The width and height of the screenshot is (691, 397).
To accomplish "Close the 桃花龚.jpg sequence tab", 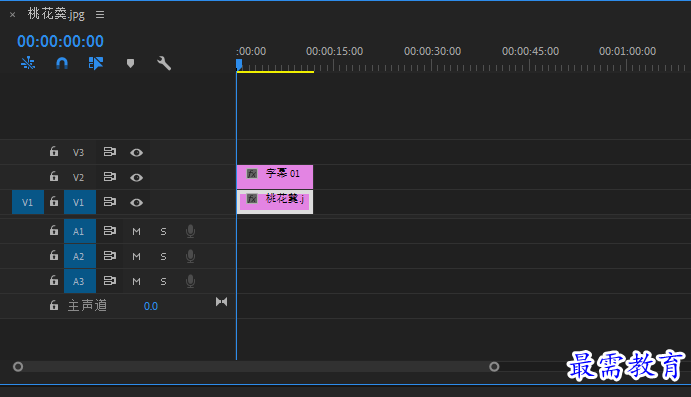I will 12,15.
